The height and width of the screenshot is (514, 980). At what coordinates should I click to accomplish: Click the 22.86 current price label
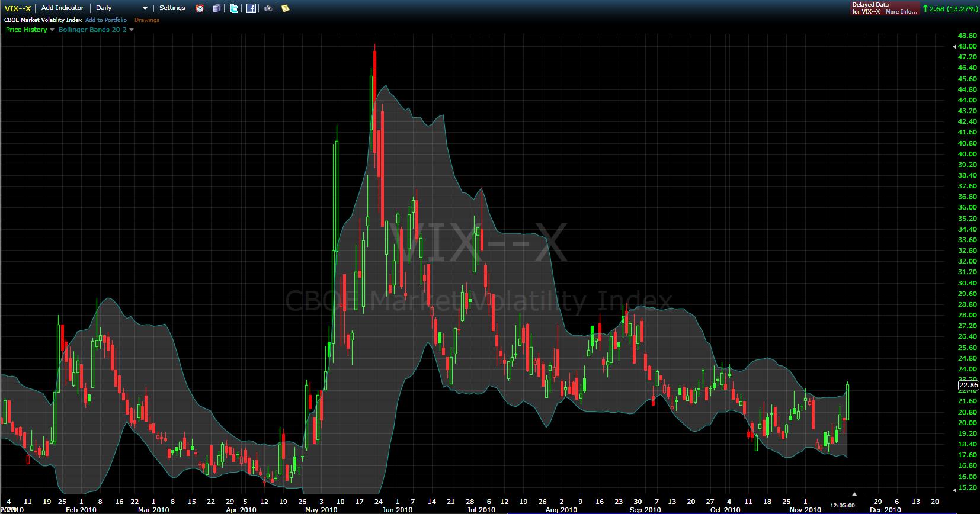click(x=969, y=385)
